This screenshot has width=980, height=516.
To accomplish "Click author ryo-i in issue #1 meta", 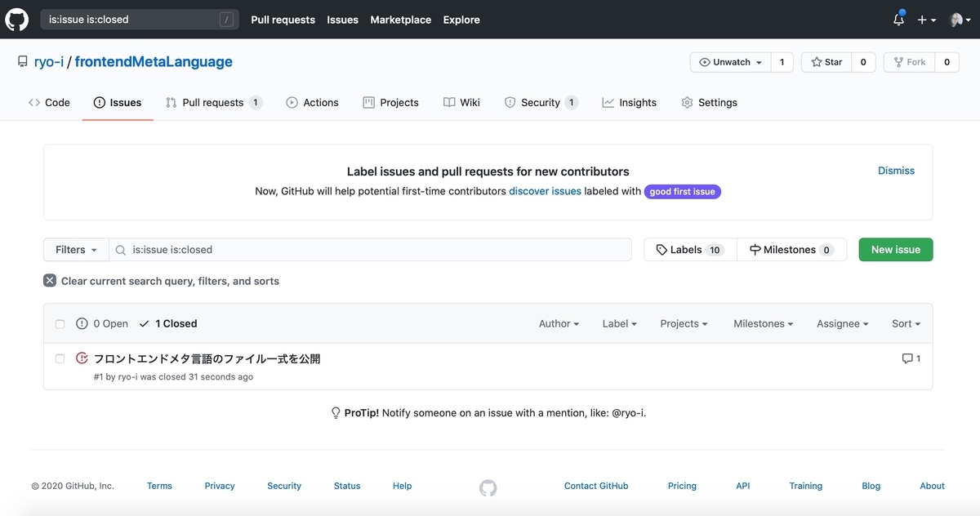I will [x=127, y=377].
